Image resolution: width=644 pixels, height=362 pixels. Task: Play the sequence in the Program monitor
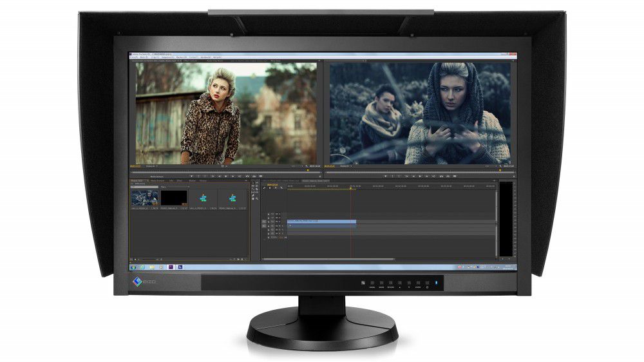pyautogui.click(x=420, y=176)
